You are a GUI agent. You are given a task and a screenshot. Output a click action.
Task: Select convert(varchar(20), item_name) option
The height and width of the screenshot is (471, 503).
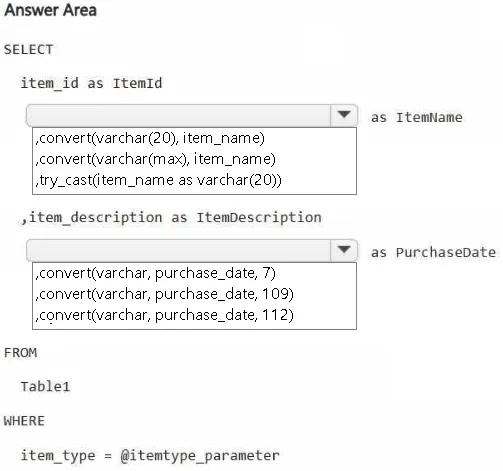click(x=150, y=138)
